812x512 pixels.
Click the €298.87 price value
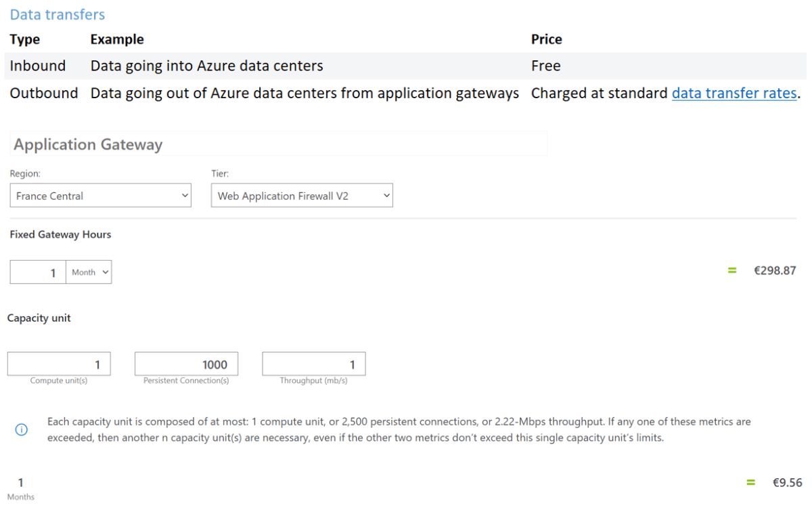[x=775, y=270]
